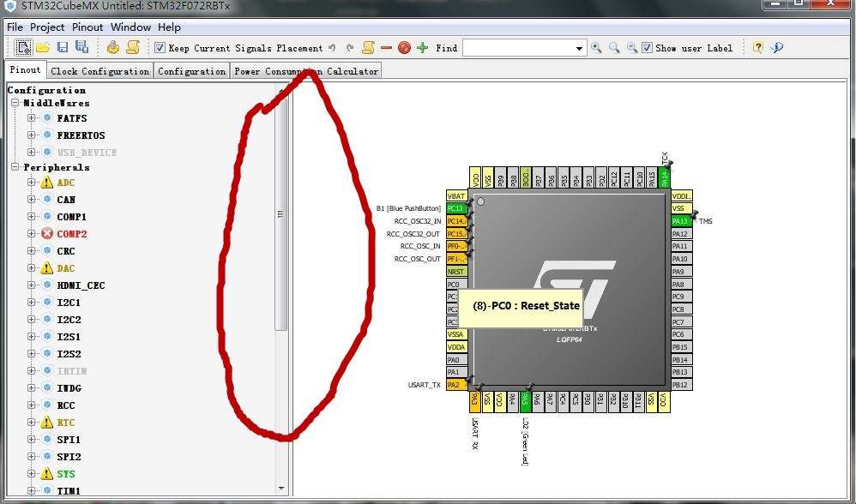Click the warning icon beside DAC
Viewport: 856px width, 504px height.
click(x=47, y=267)
